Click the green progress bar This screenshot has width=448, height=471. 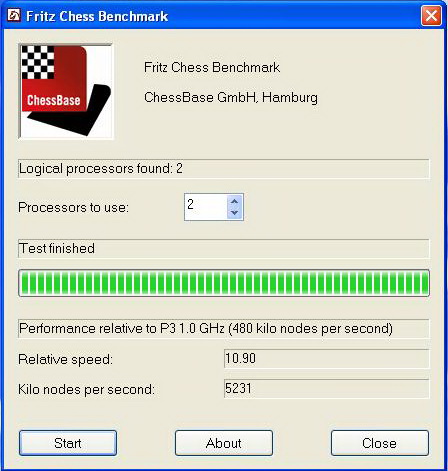coord(224,283)
